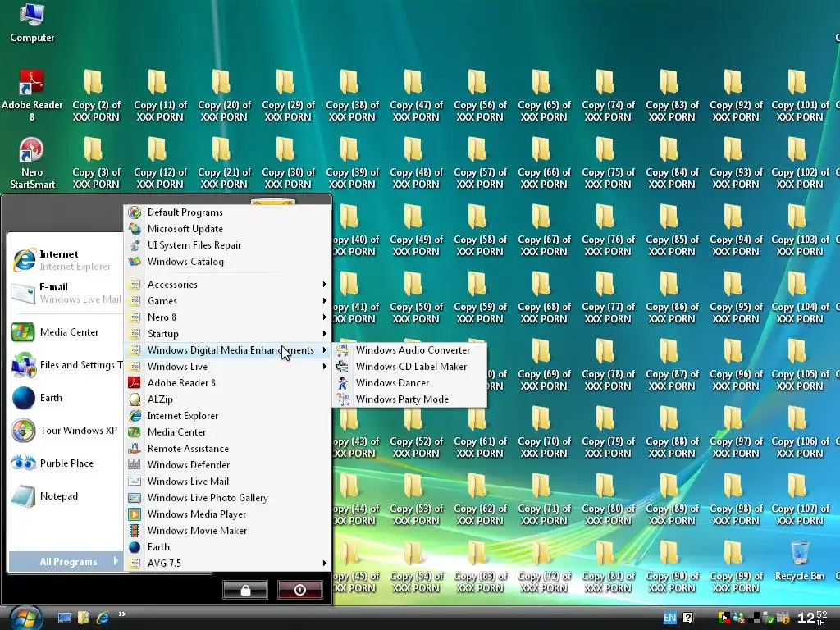Open Windows Defender
This screenshot has height=630, width=840.
click(228, 465)
